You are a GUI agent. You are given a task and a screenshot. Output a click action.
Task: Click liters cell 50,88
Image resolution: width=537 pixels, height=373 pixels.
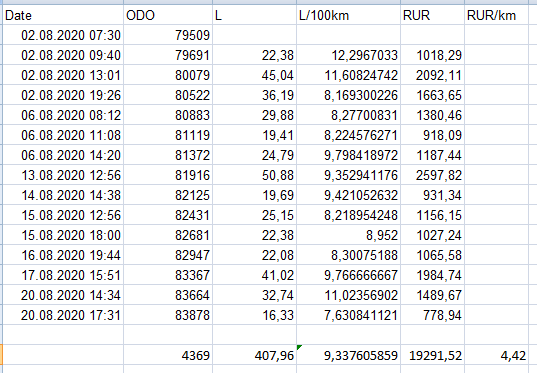254,175
